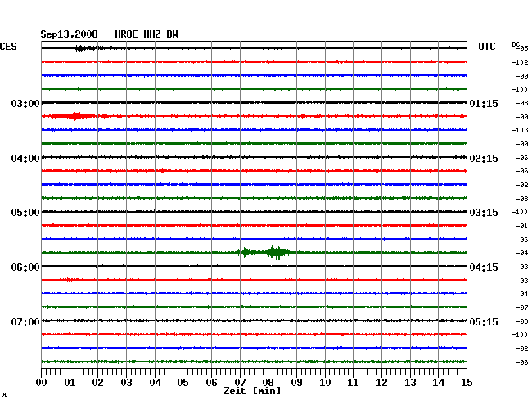Screen dimensions: 532x404
Task: Click the DC value -103
Action: tap(520, 130)
